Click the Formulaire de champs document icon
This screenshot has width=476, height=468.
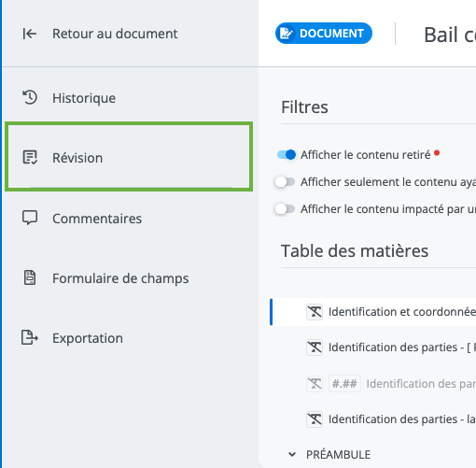click(30, 277)
